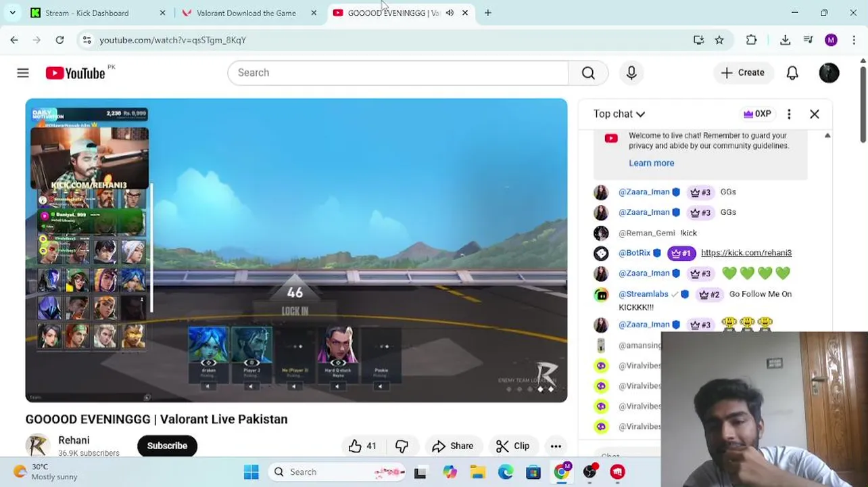Screen dimensions: 868x487
Task: Open Microsoft Store from the taskbar
Action: click(533, 472)
